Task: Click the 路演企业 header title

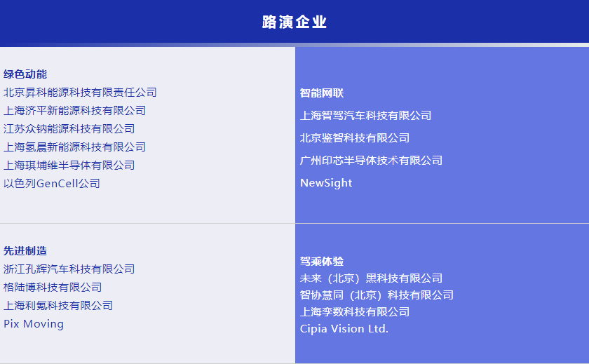Action: [x=294, y=22]
